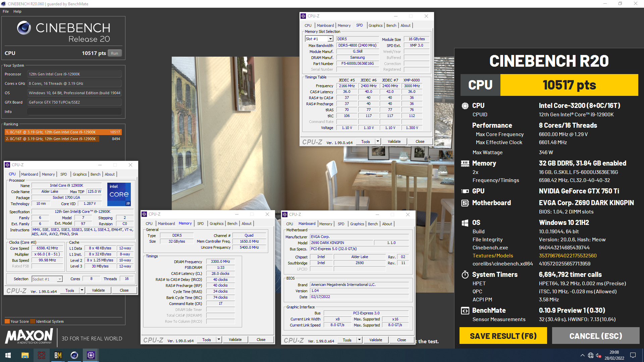Click Close in CPU-Z Memory window
Image resolution: width=644 pixels, height=362 pixels.
pyautogui.click(x=261, y=340)
